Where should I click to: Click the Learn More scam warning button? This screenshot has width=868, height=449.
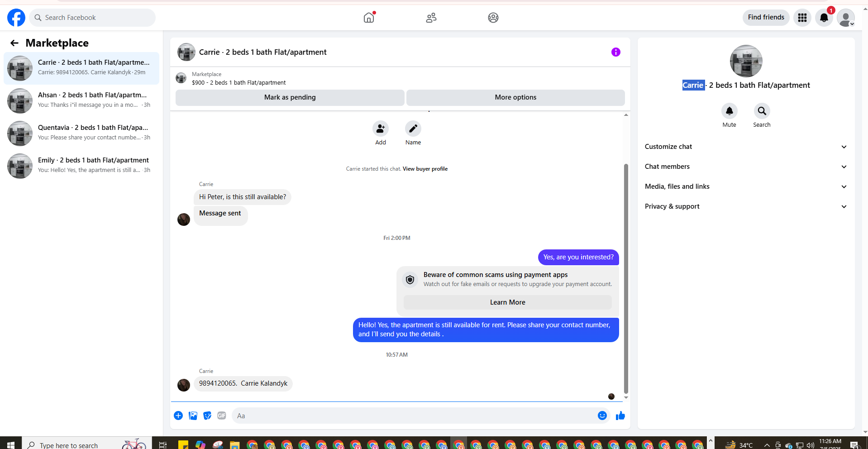[507, 302]
